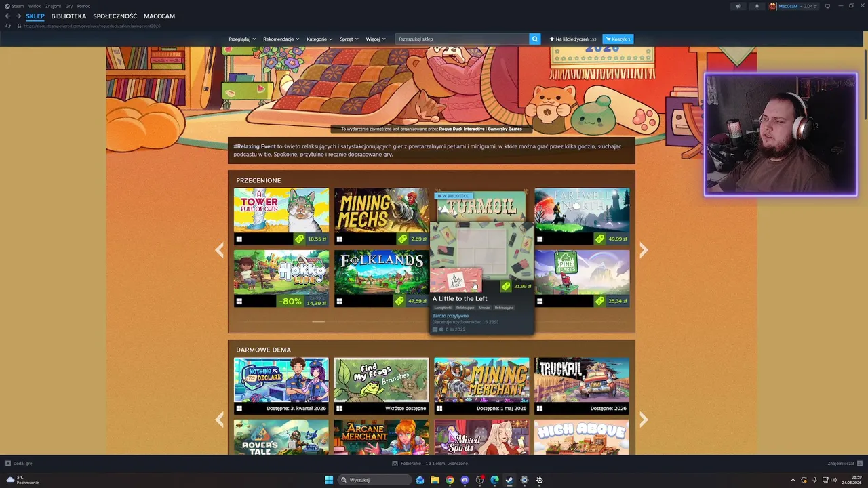Expand the Więcej dropdown
The image size is (868, 488).
coord(376,39)
